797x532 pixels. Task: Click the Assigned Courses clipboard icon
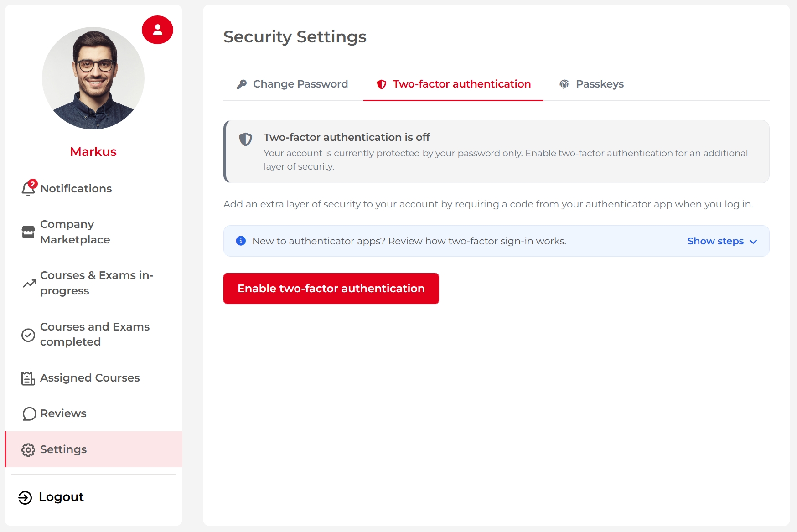(x=28, y=378)
